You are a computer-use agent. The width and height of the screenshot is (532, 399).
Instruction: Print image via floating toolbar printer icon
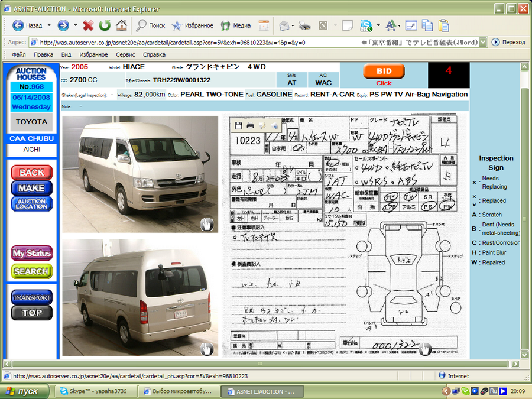pyautogui.click(x=250, y=125)
